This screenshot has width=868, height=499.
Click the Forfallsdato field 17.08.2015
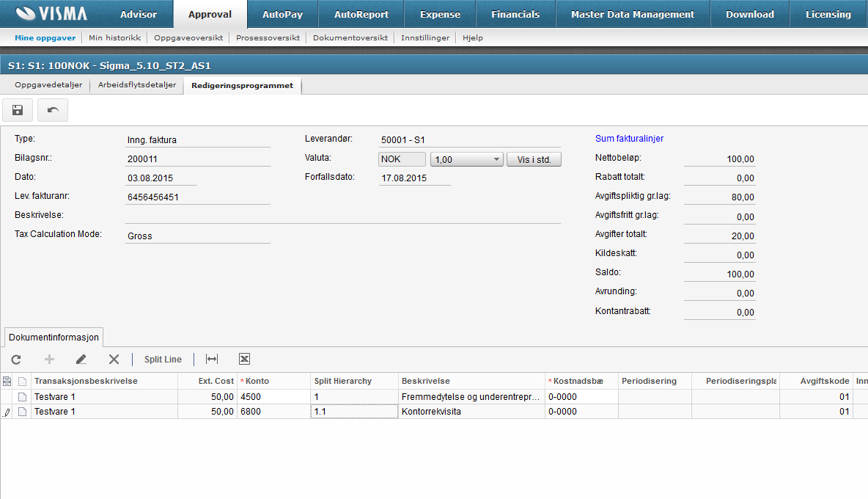415,178
